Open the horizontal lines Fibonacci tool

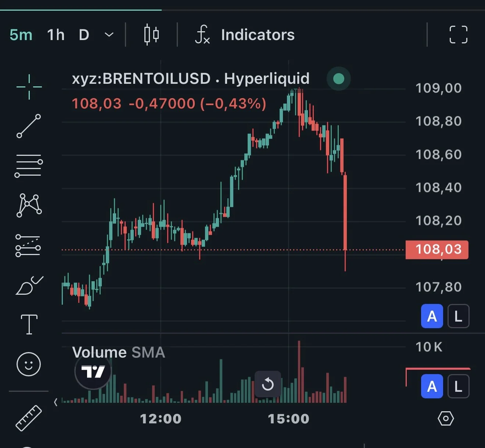(x=29, y=166)
